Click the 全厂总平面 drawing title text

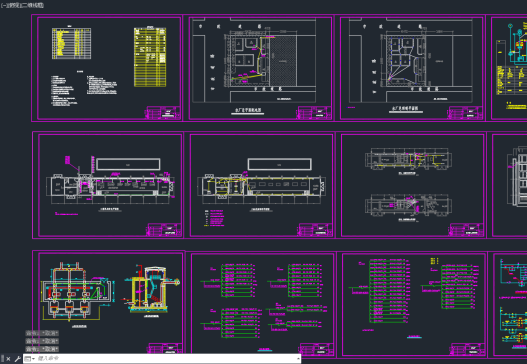248,110
